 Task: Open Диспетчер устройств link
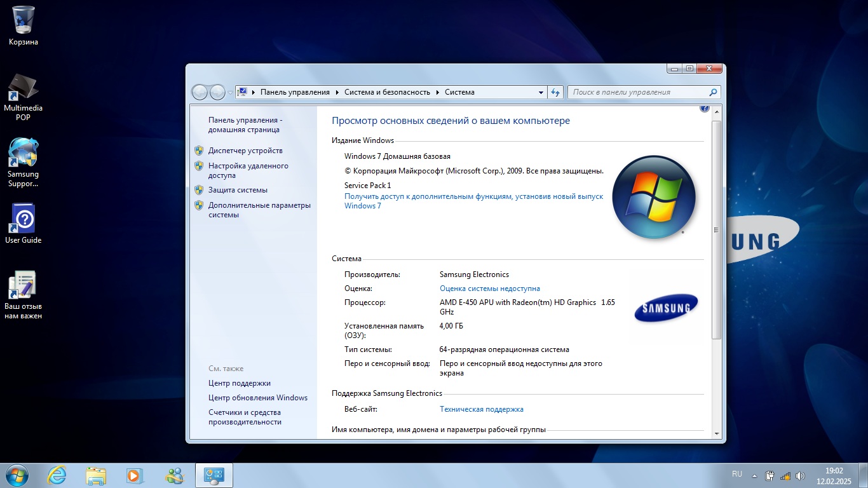pos(245,151)
